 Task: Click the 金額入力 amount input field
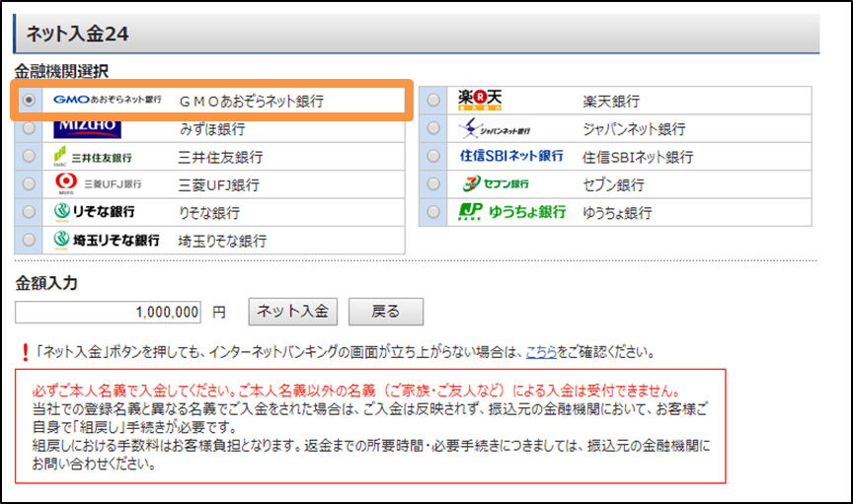[108, 312]
